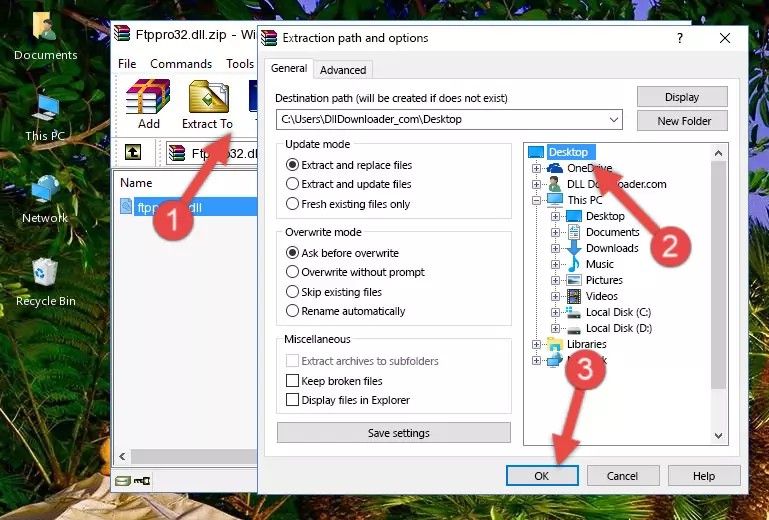Collapse the This PC tree node
The height and width of the screenshot is (520, 769).
[x=536, y=200]
